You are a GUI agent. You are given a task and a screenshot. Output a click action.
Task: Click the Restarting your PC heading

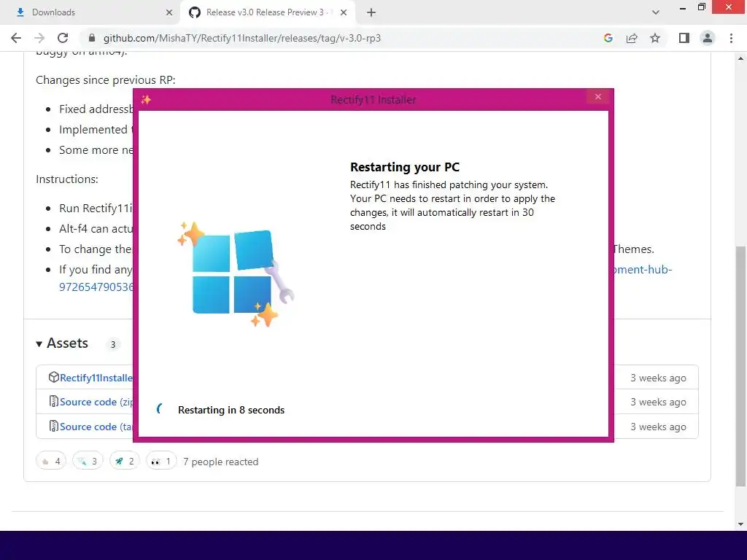[405, 167]
